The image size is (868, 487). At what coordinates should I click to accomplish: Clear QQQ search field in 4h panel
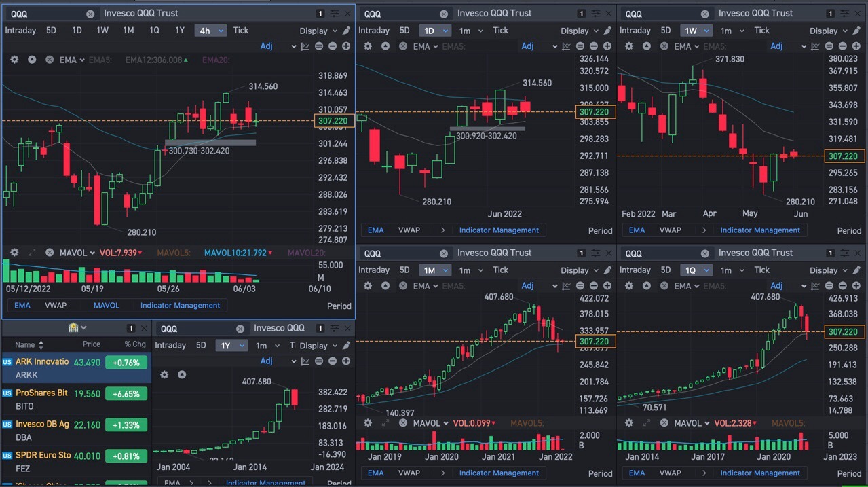90,14
